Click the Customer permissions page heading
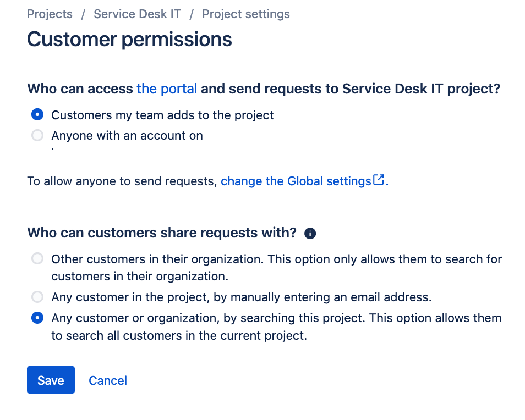Image resolution: width=525 pixels, height=420 pixels. coord(129,40)
